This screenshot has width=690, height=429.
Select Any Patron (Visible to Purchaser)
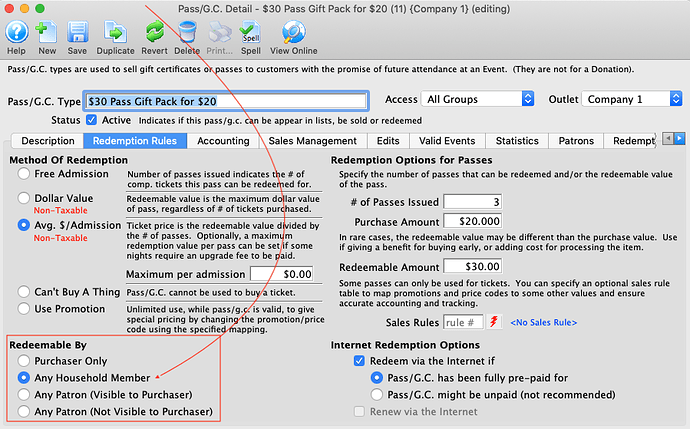(24, 395)
